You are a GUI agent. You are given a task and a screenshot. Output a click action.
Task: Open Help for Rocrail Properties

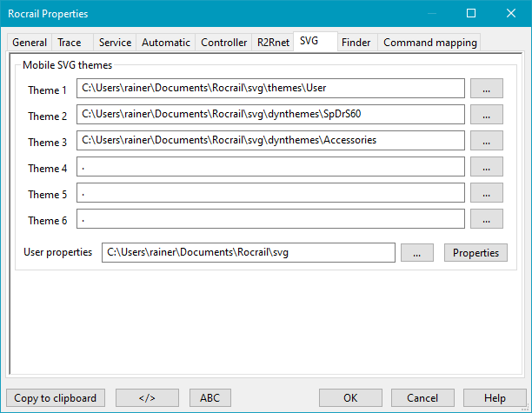pyautogui.click(x=495, y=398)
